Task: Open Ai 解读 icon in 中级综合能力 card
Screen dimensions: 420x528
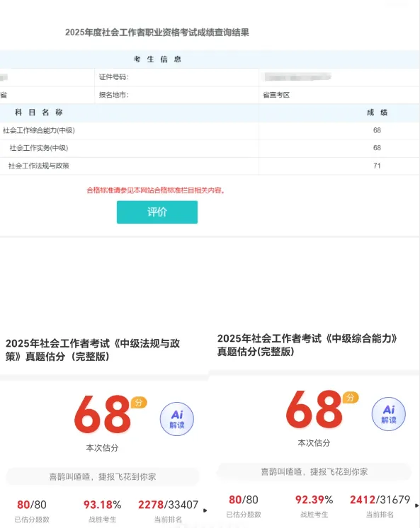Action: coord(389,414)
